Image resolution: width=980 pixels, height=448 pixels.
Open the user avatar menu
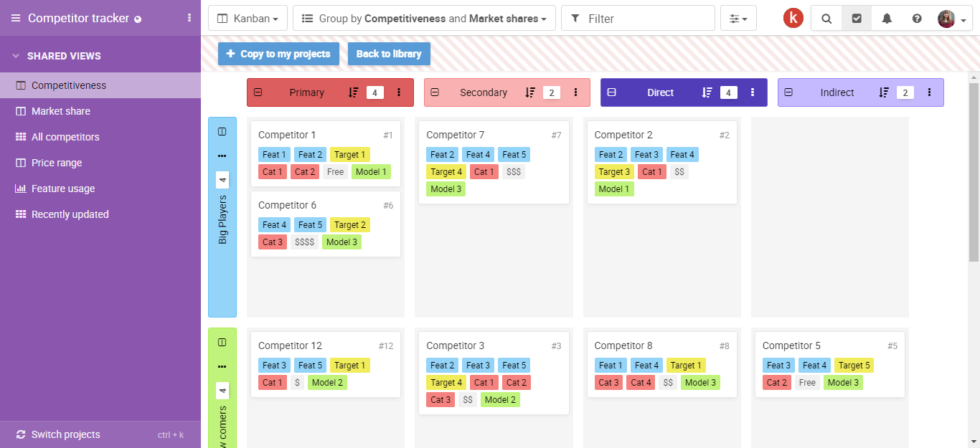click(x=952, y=19)
